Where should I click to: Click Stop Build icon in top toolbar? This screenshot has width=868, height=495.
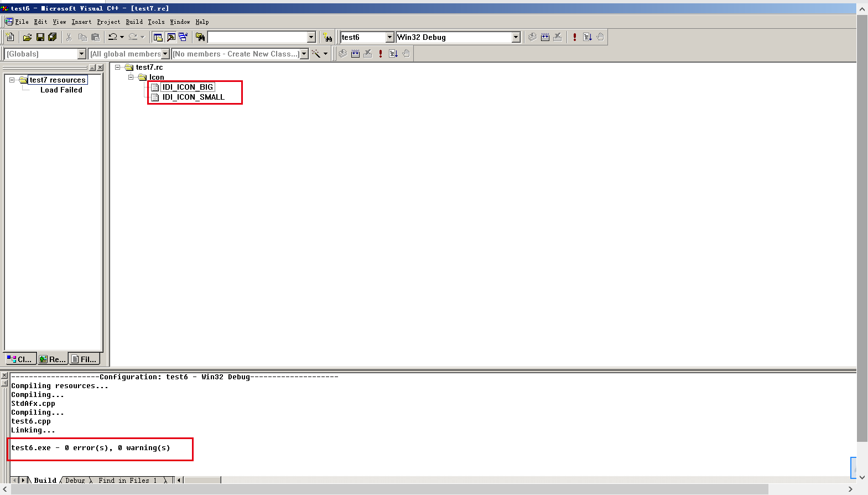(558, 37)
